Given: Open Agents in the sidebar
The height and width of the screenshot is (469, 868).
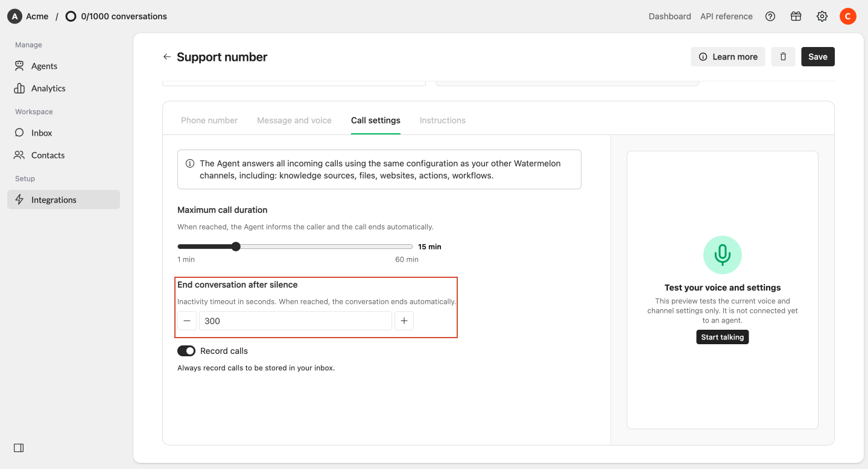Looking at the screenshot, I should coord(63,66).
